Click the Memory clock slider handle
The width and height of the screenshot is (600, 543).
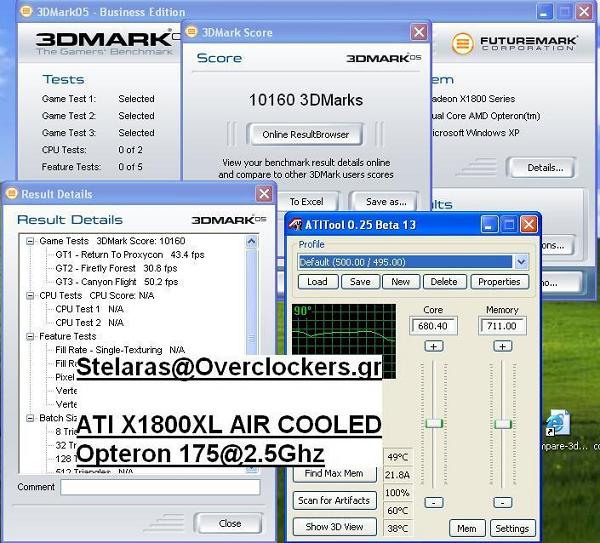(x=503, y=424)
